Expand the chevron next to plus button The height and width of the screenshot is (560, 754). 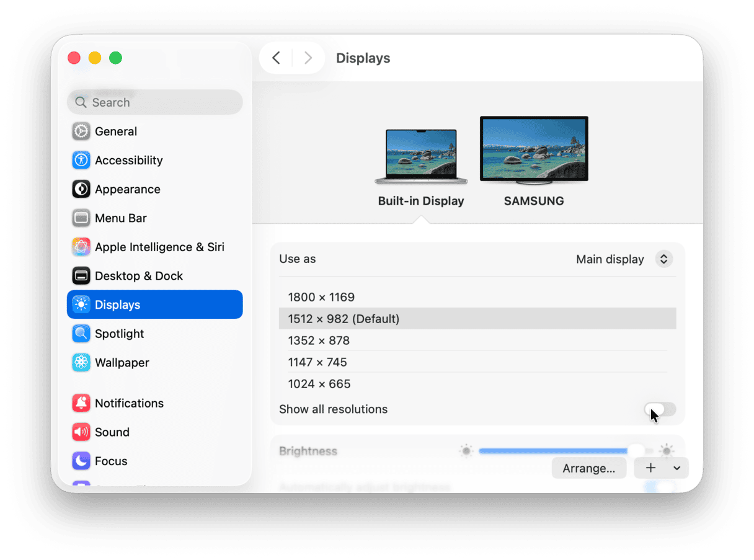(677, 468)
